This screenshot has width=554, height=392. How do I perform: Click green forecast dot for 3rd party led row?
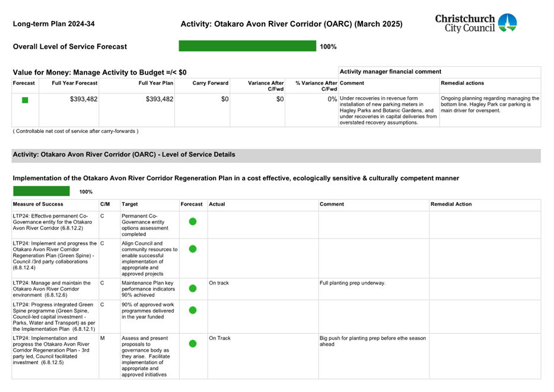[x=193, y=343]
